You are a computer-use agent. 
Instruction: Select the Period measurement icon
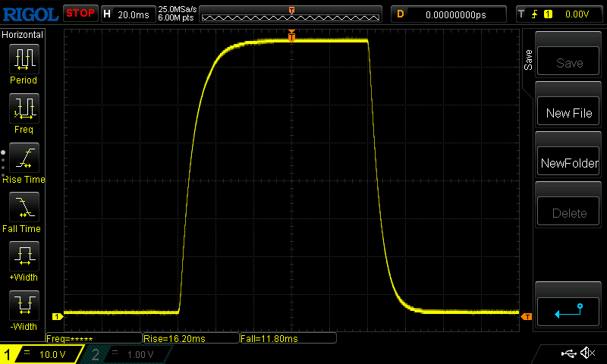click(x=24, y=59)
